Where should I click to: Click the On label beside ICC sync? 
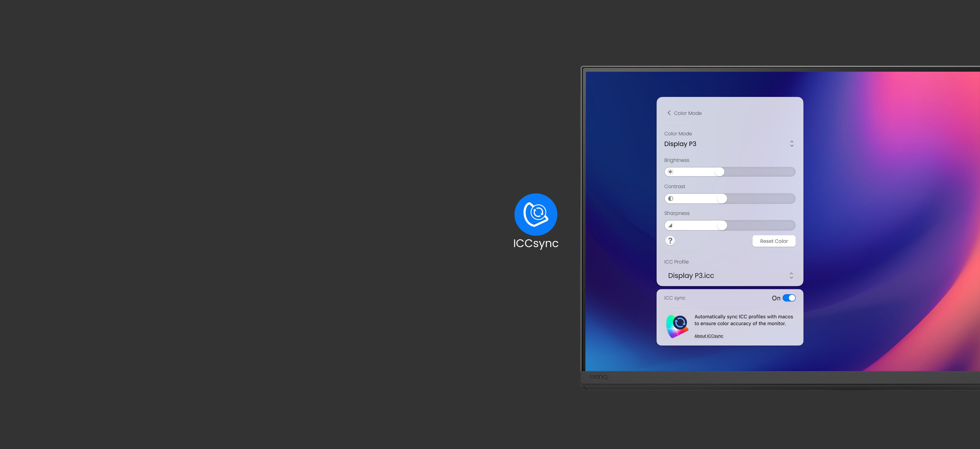[x=776, y=298]
